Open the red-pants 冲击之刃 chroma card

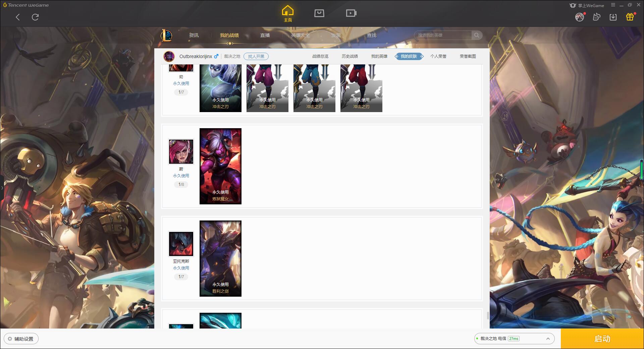coord(361,88)
